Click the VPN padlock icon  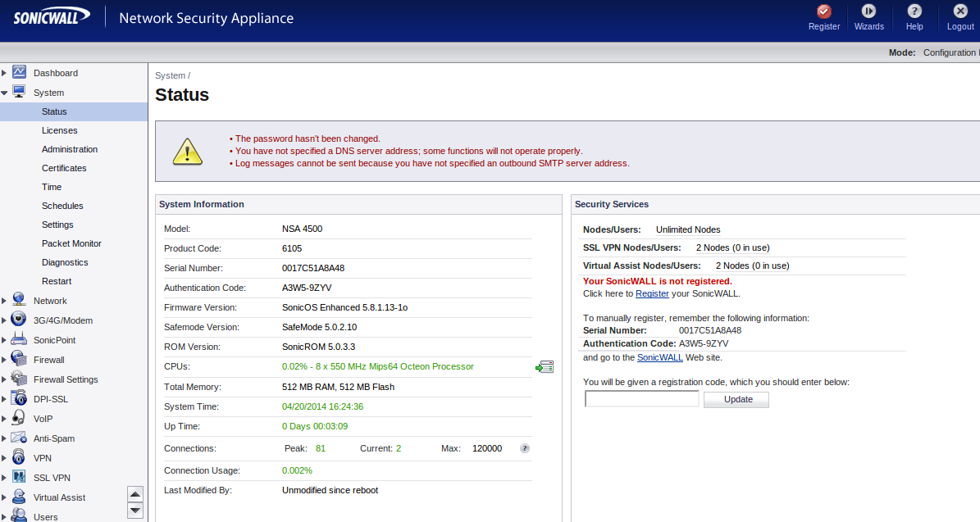[20, 457]
